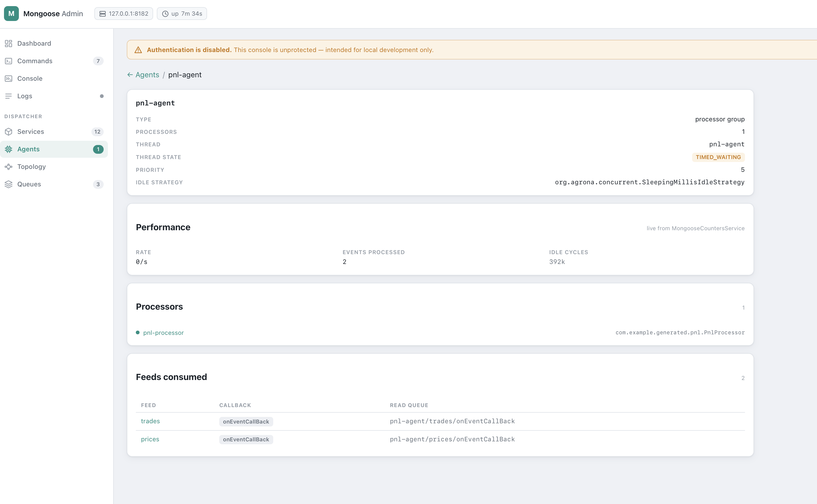
Task: Open the pnl-processor link
Action: [163, 333]
